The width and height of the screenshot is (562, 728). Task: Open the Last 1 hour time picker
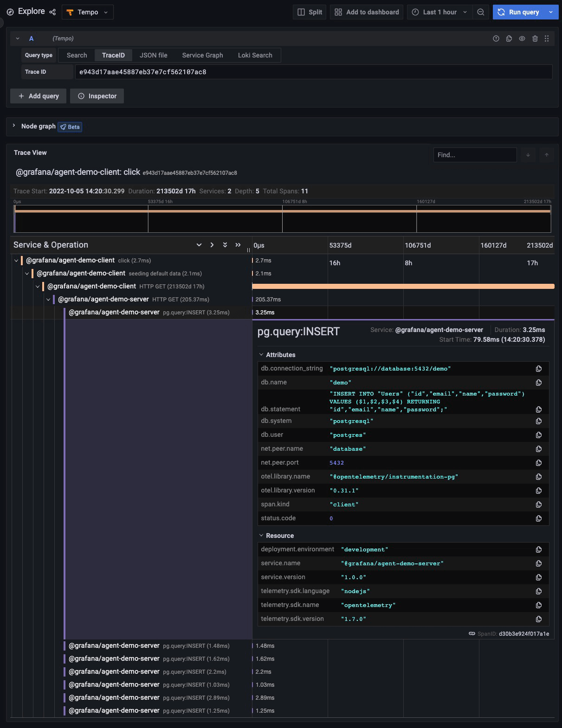(x=439, y=12)
